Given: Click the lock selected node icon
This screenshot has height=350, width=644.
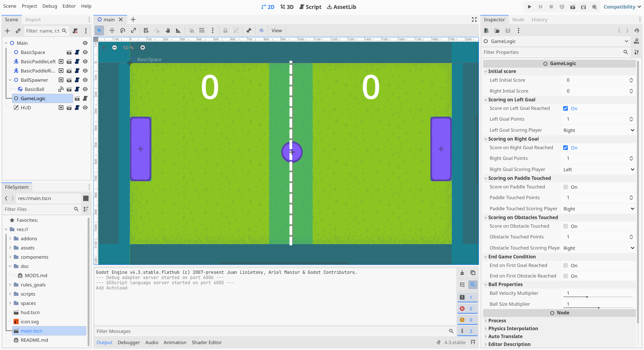Looking at the screenshot, I should pyautogui.click(x=225, y=31).
